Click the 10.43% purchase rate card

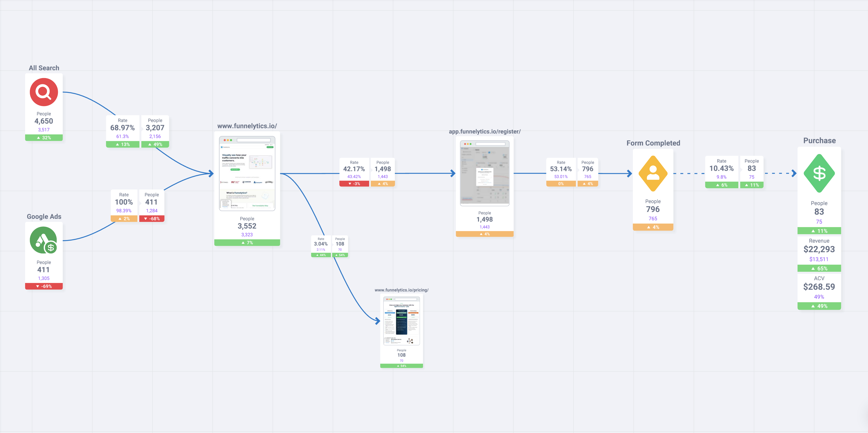tap(721, 169)
